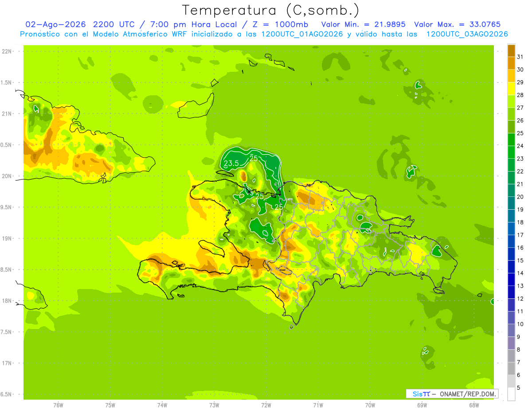Click the colorbar label '25' in the legend
532x411 pixels.
point(520,133)
